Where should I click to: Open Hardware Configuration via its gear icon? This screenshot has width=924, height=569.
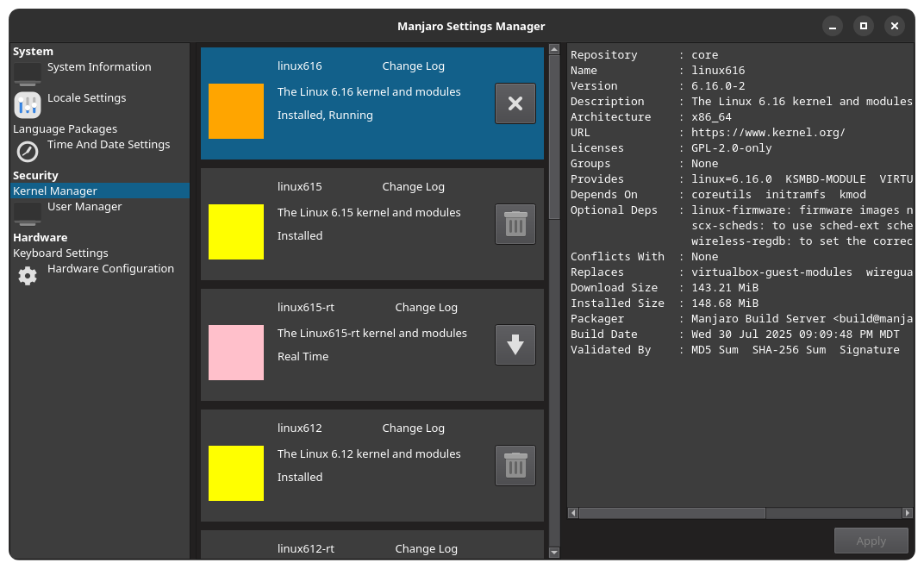[27, 276]
